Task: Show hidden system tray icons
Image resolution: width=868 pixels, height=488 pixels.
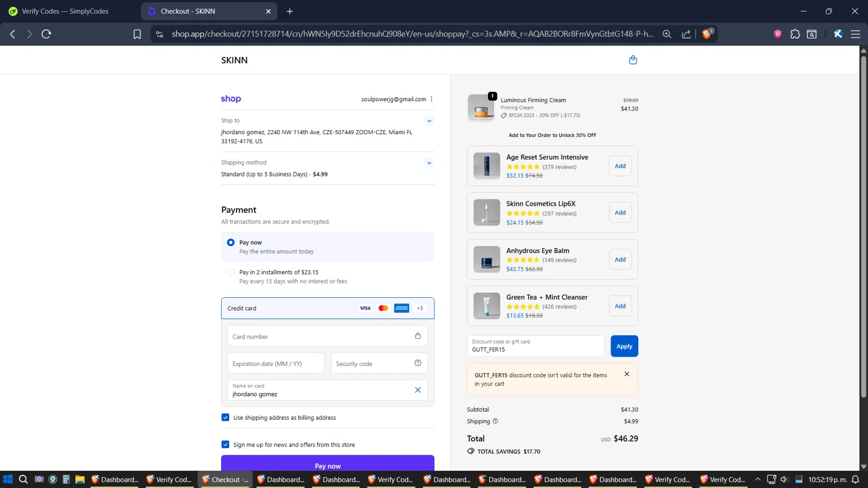Action: click(757, 479)
